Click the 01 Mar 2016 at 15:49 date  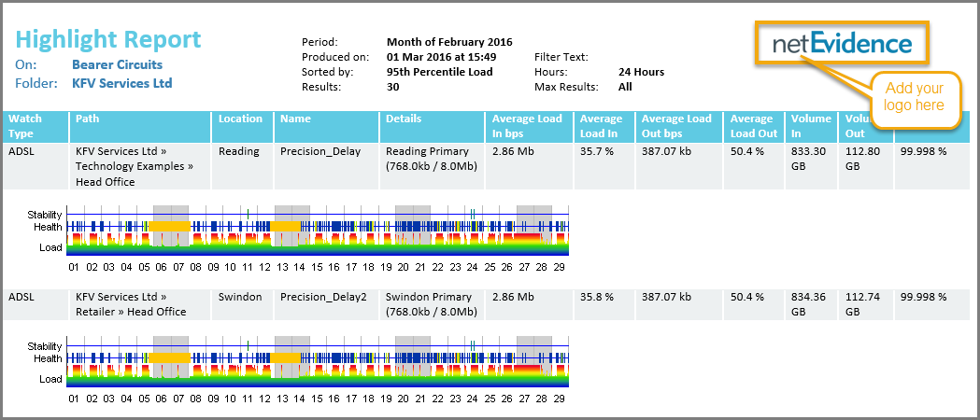click(x=441, y=57)
